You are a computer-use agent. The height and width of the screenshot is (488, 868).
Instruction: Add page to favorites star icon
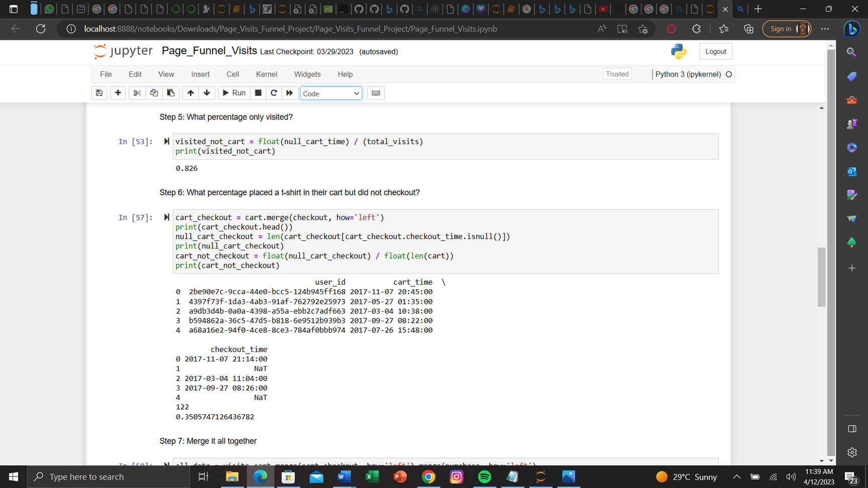642,29
